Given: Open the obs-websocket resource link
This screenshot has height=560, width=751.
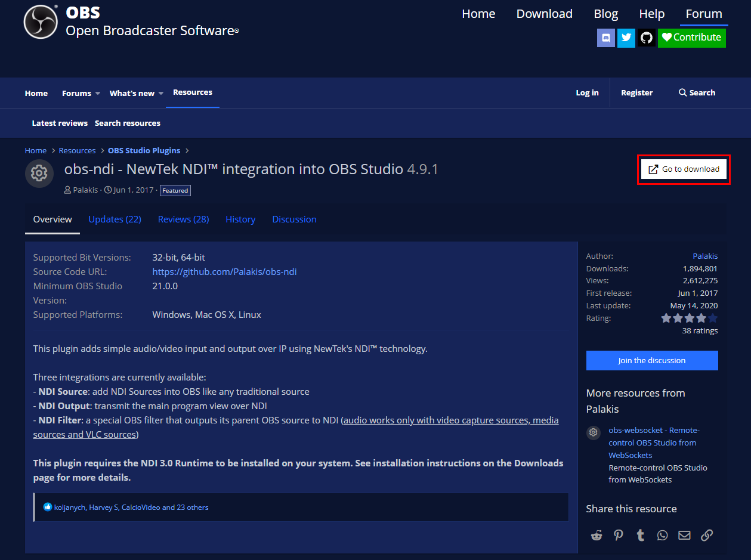Looking at the screenshot, I should point(654,443).
